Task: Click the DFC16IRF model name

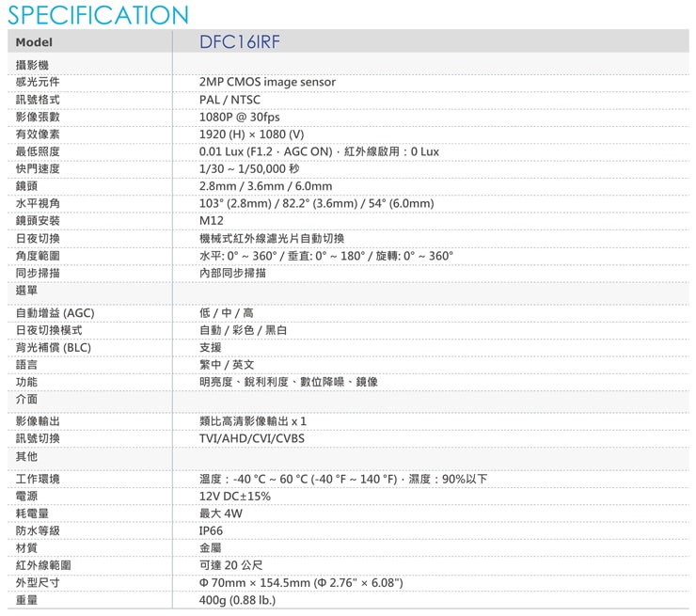Action: point(240,42)
